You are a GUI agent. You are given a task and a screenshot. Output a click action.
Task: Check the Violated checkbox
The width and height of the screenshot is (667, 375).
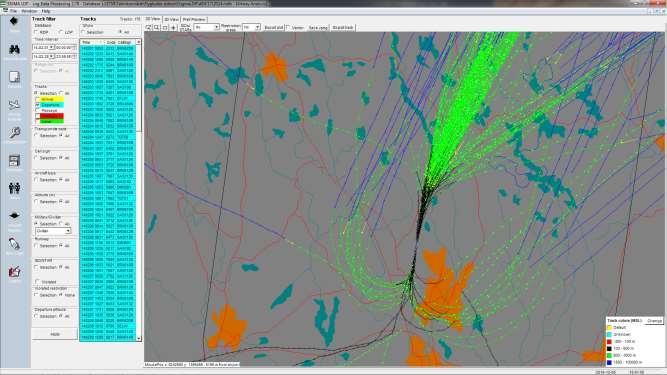37,281
